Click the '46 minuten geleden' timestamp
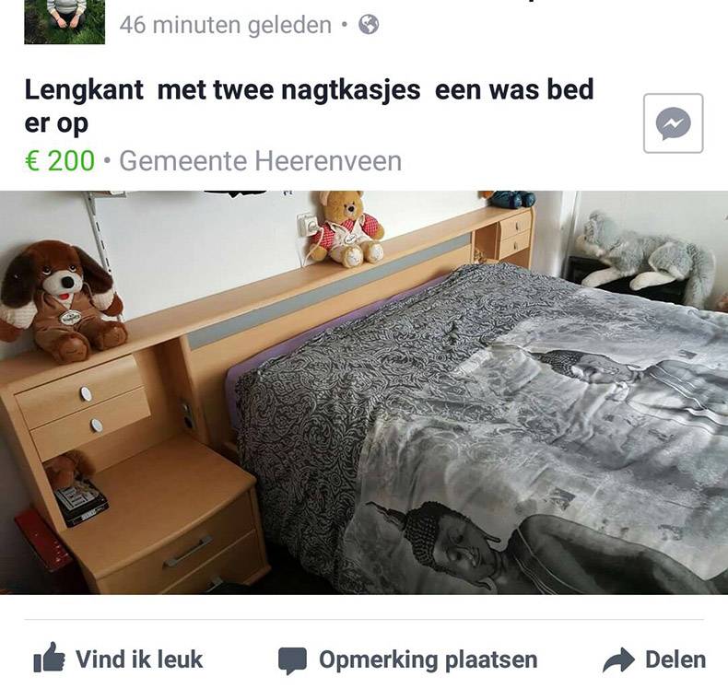728x700 pixels. point(225,25)
